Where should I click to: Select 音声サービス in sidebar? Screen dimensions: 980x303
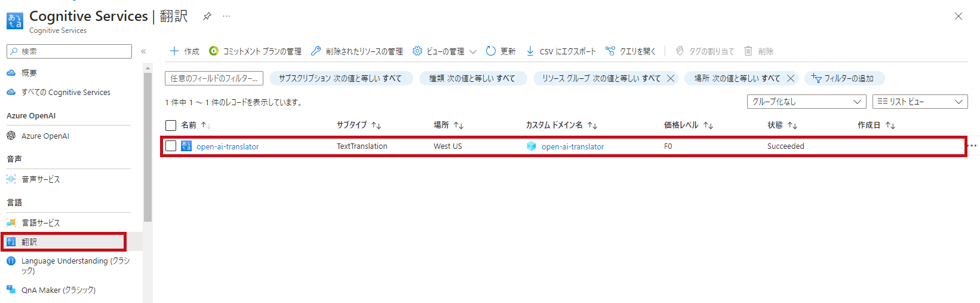point(41,179)
